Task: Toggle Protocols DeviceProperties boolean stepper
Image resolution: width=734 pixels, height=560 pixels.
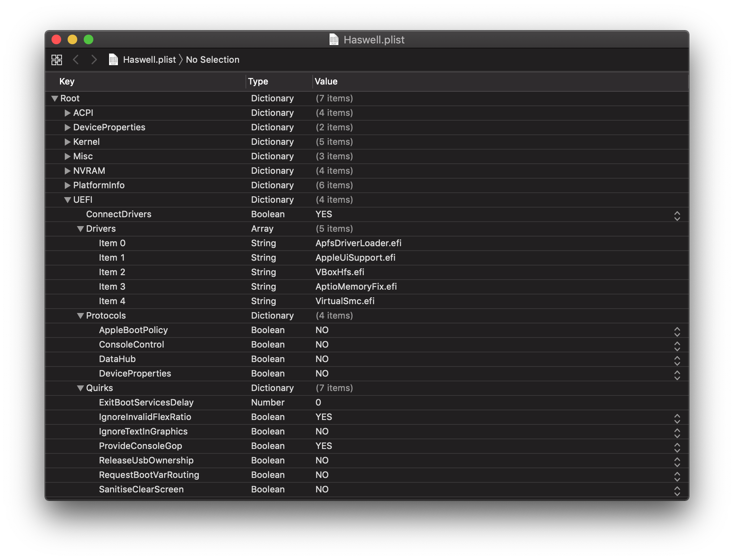Action: [x=677, y=375]
